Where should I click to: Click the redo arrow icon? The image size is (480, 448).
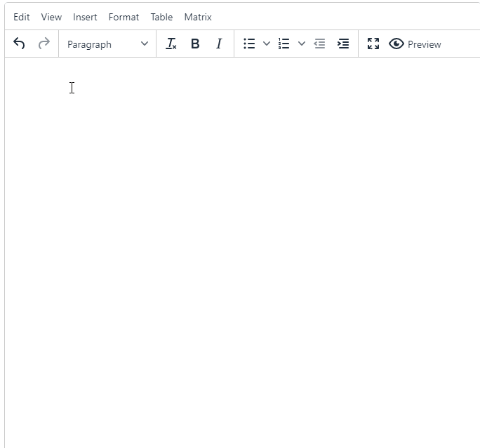pos(44,44)
